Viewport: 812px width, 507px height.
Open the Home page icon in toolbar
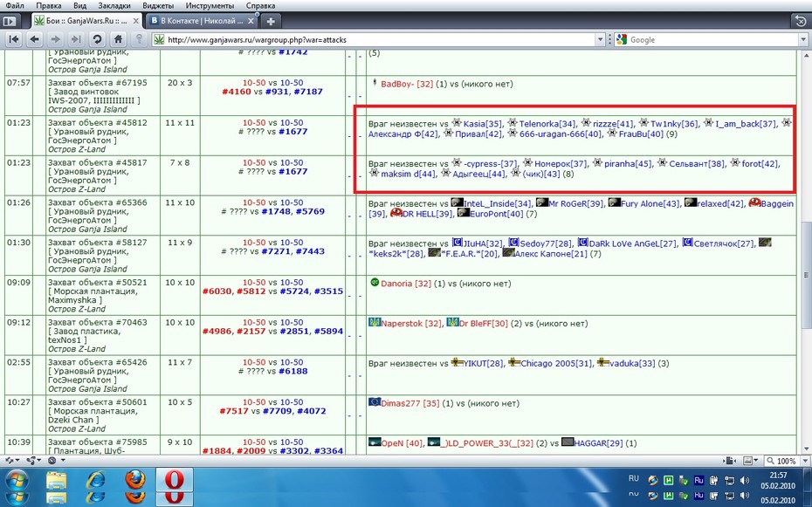118,39
